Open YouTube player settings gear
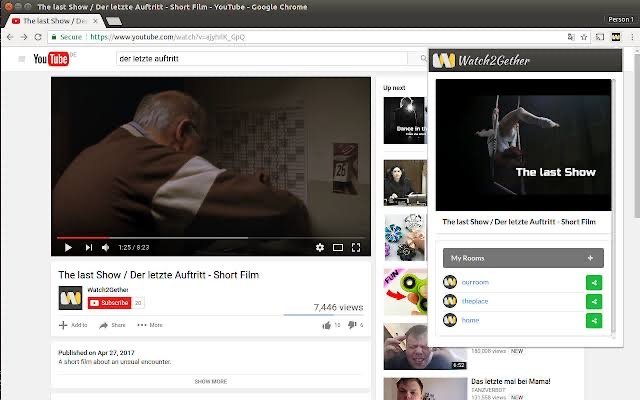640x400 pixels. click(320, 247)
